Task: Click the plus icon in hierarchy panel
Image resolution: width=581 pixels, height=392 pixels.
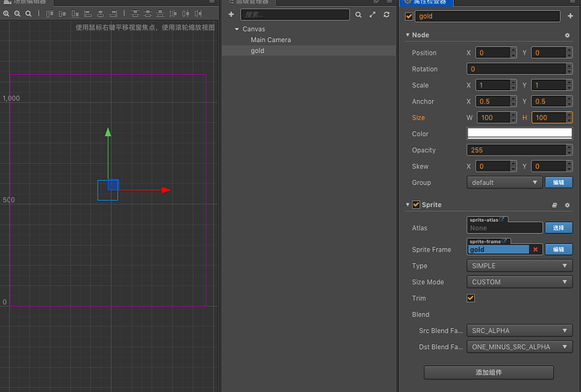Action: [231, 15]
